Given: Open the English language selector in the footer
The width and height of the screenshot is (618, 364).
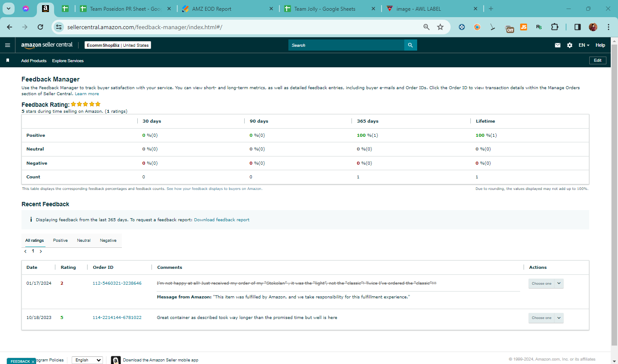Looking at the screenshot, I should pyautogui.click(x=87, y=360).
